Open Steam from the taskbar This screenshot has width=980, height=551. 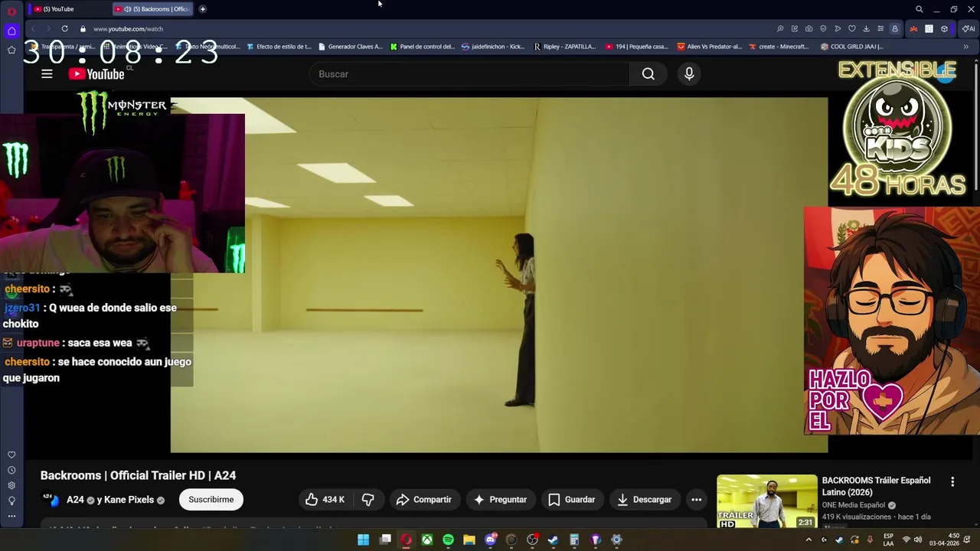pos(553,540)
